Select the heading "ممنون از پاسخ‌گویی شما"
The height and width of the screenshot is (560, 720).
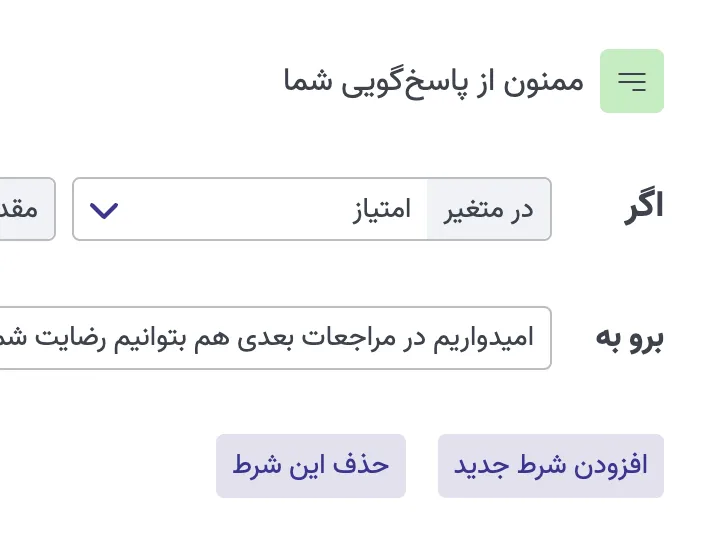point(434,81)
